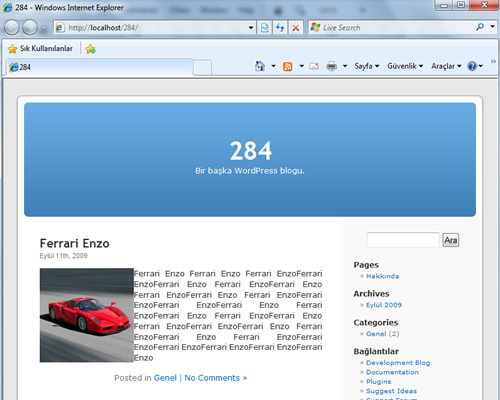
Task: Click the Internet Explorer icon in title bar
Action: (8, 7)
